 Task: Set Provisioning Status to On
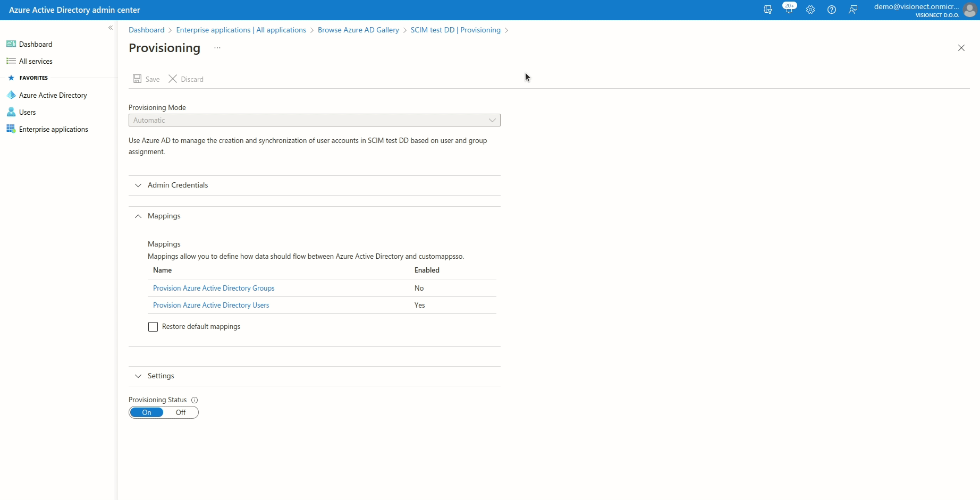point(147,413)
